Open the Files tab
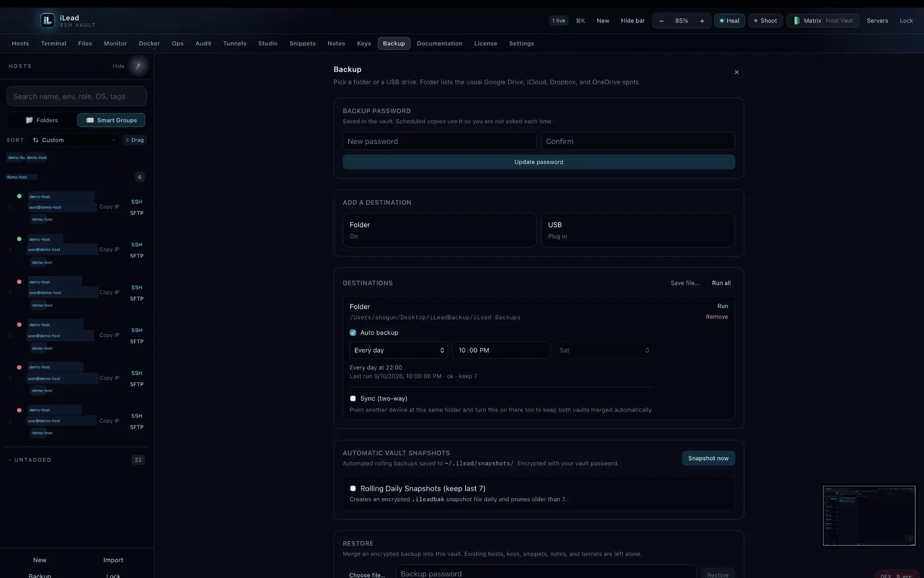 pos(85,43)
